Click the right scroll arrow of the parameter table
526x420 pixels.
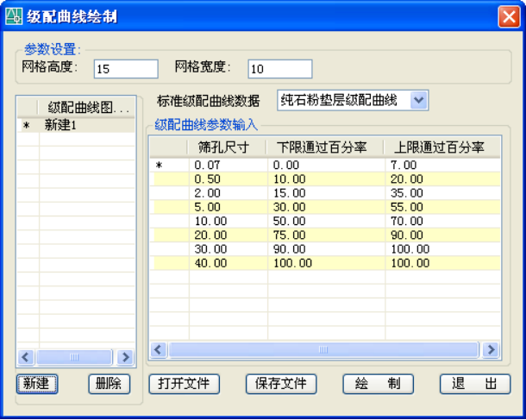pos(492,349)
